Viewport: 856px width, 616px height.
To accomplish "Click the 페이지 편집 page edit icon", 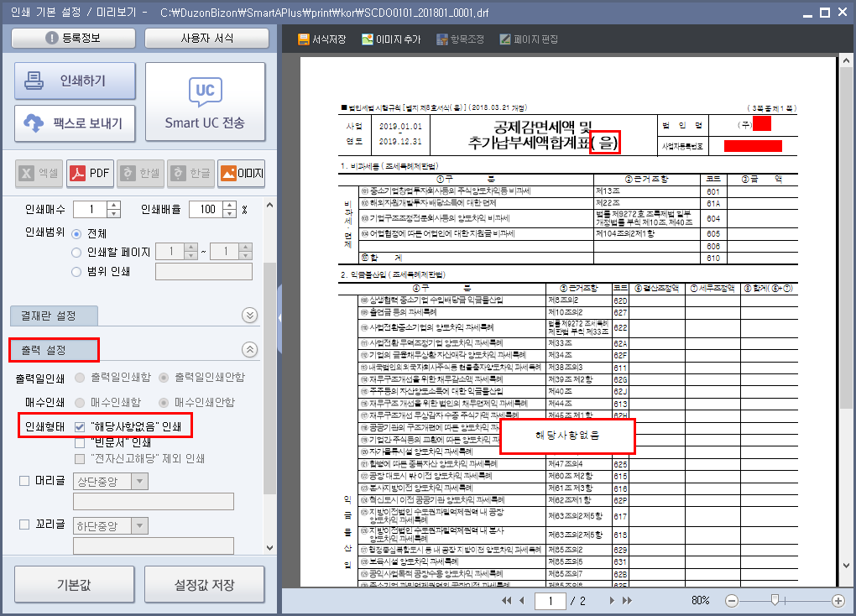I will click(x=504, y=39).
